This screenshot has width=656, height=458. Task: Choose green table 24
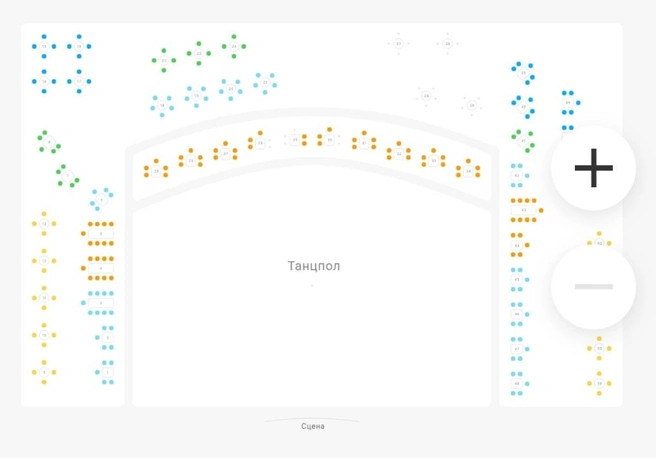234,46
